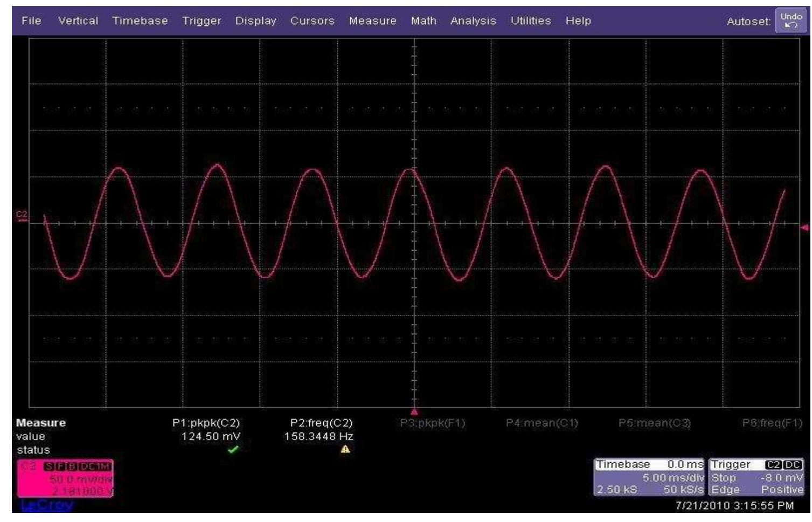This screenshot has width=812, height=522.
Task: Click the trigger delay marker below the grid
Action: click(x=414, y=411)
